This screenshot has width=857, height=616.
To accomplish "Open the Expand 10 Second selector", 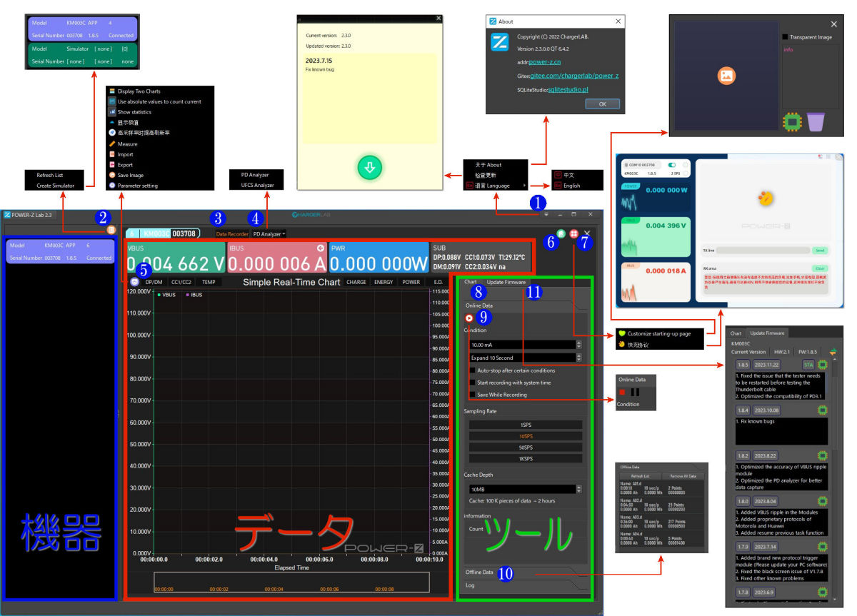I will coord(526,358).
